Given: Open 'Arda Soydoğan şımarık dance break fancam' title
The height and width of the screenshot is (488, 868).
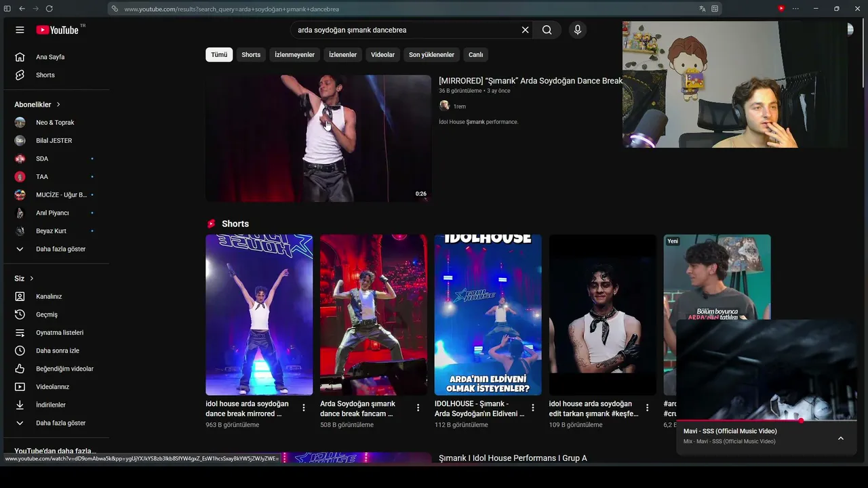Looking at the screenshot, I should coord(357,409).
